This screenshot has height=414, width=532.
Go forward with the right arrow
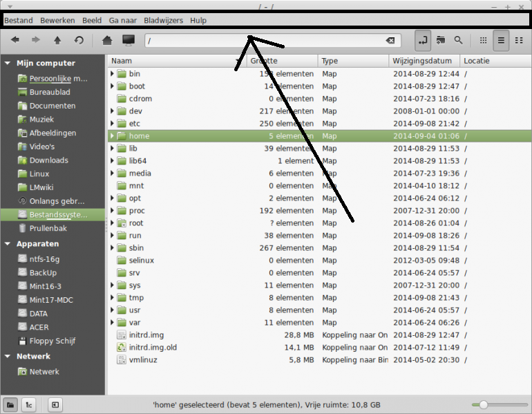coord(36,40)
